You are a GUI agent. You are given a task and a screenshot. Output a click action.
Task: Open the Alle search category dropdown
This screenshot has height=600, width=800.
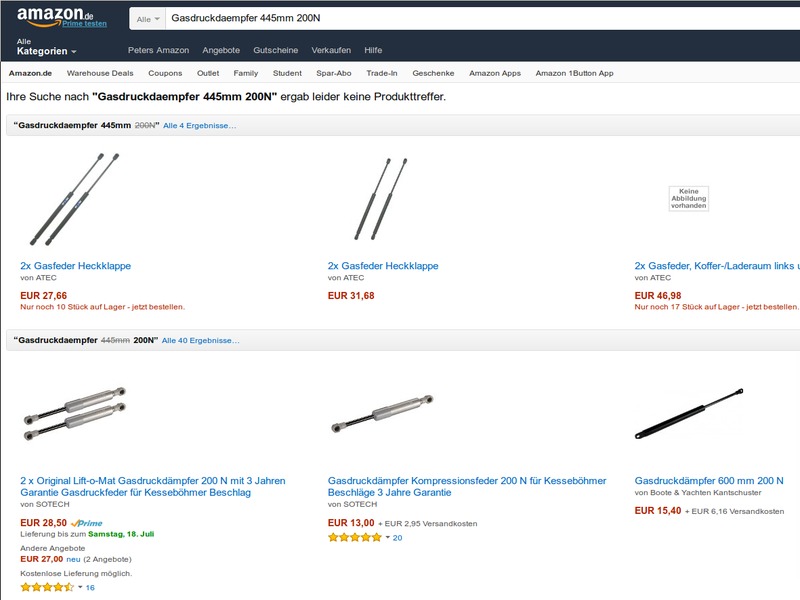click(x=148, y=18)
